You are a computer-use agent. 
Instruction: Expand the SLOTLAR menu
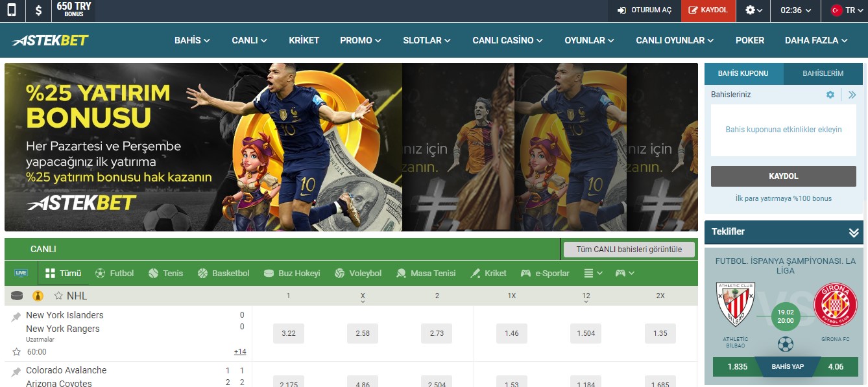426,40
